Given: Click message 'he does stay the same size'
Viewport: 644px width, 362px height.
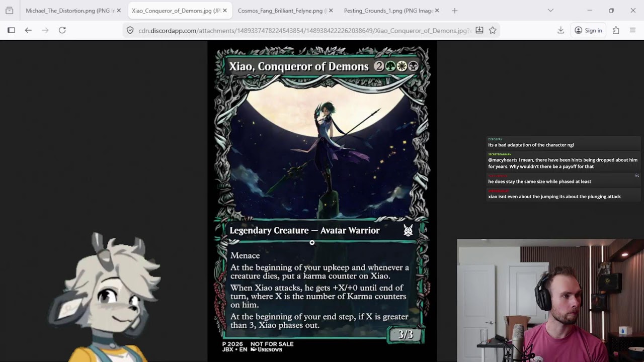Looking at the screenshot, I should click(x=539, y=182).
